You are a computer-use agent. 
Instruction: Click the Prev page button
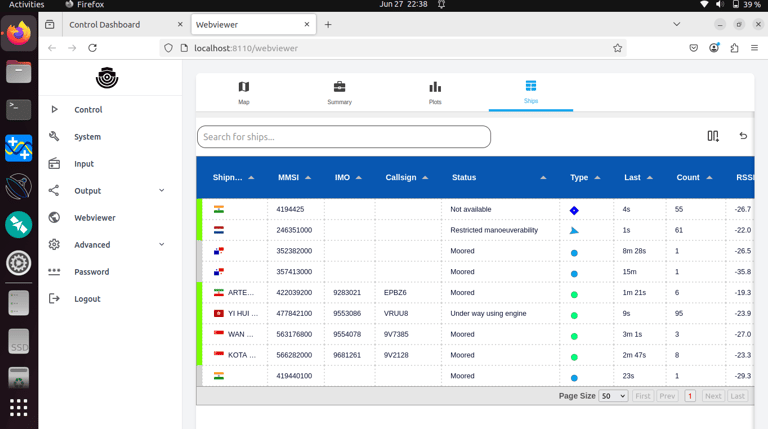pos(667,396)
